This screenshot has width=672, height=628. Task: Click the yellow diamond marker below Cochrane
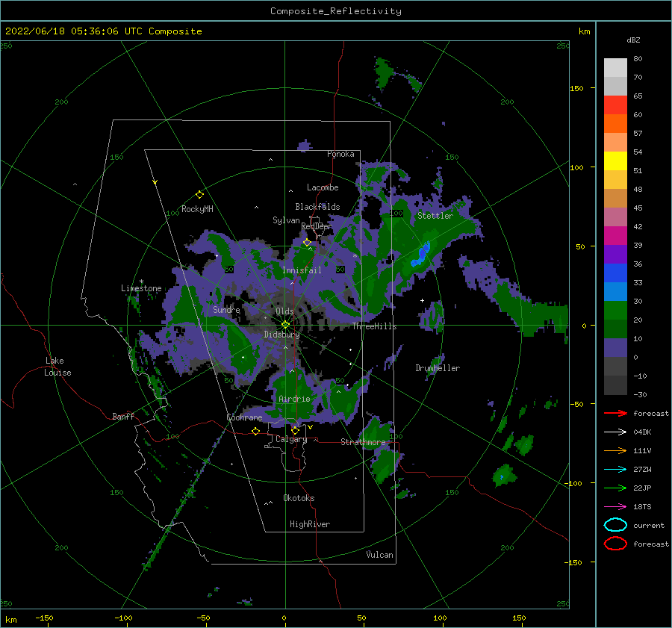tap(255, 431)
